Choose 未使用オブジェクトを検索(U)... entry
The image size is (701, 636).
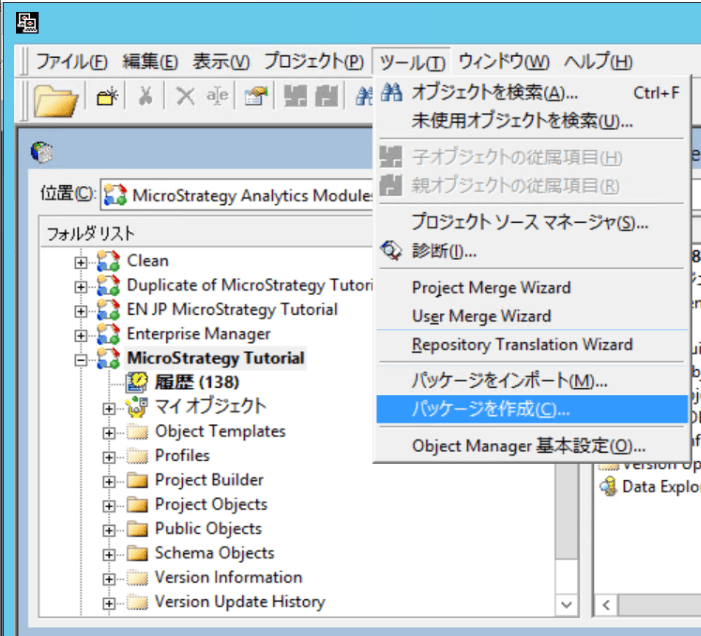tap(532, 121)
